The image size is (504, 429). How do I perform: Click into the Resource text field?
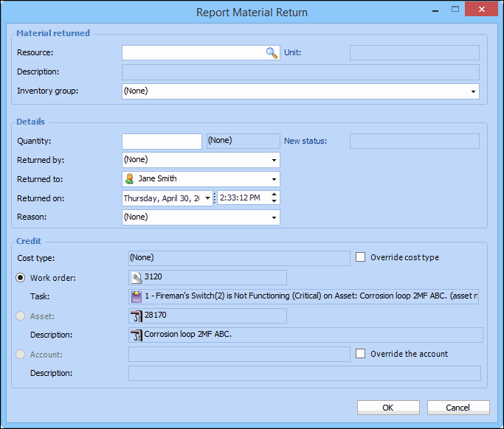pos(193,53)
